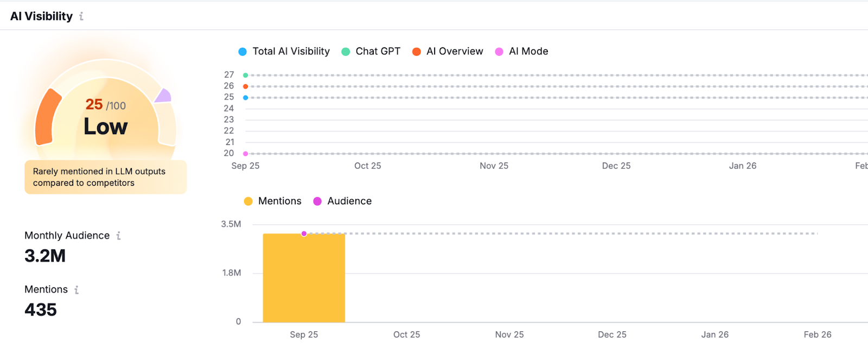This screenshot has height=352, width=868.
Task: Click the orange AI Overview data point at 26
Action: pos(246,86)
